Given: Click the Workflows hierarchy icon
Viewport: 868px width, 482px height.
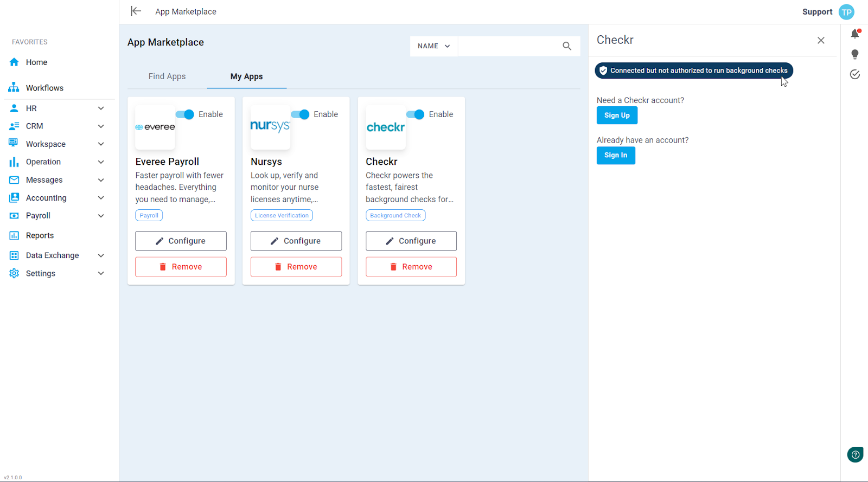Looking at the screenshot, I should coord(14,88).
